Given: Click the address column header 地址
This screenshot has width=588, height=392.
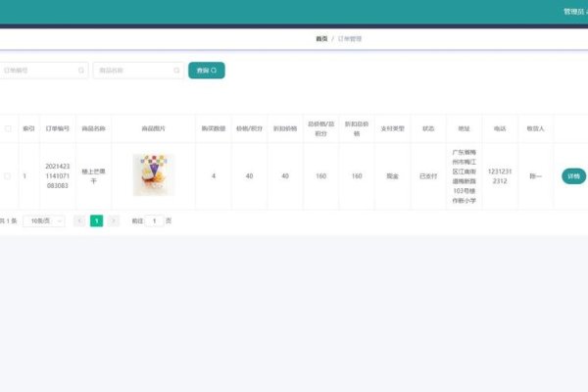Looking at the screenshot, I should [x=464, y=128].
